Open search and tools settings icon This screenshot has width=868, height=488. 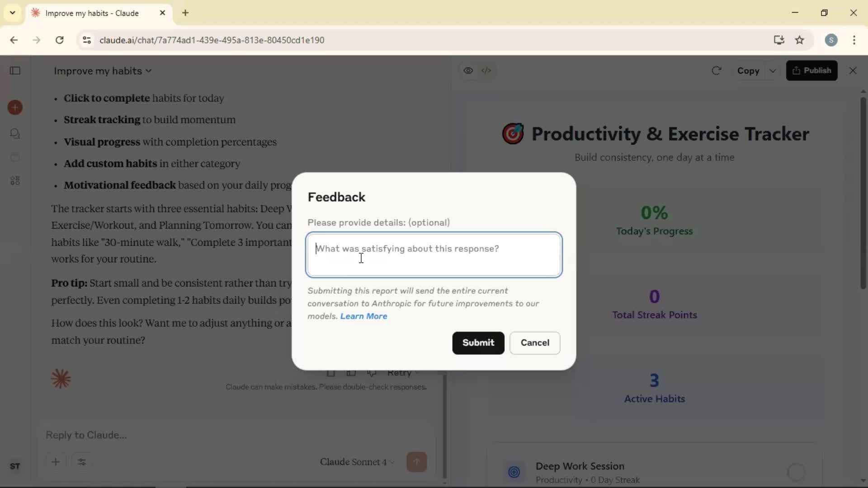pyautogui.click(x=82, y=462)
